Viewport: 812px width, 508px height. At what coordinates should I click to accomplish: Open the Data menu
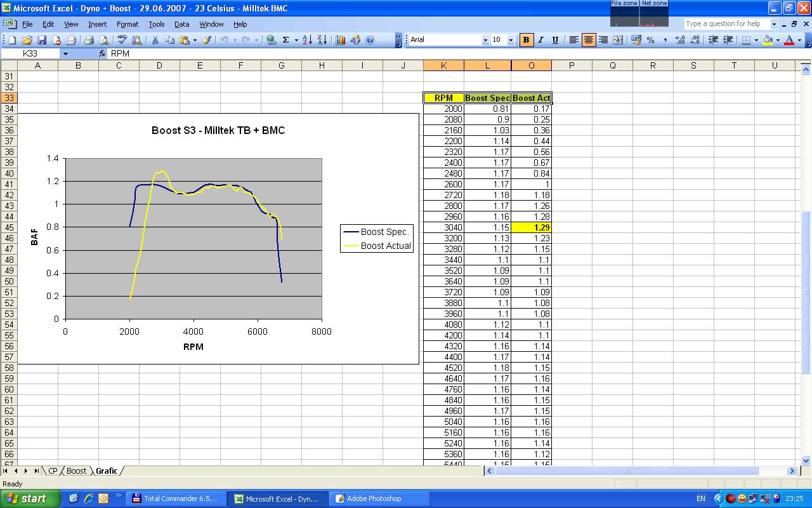[182, 24]
